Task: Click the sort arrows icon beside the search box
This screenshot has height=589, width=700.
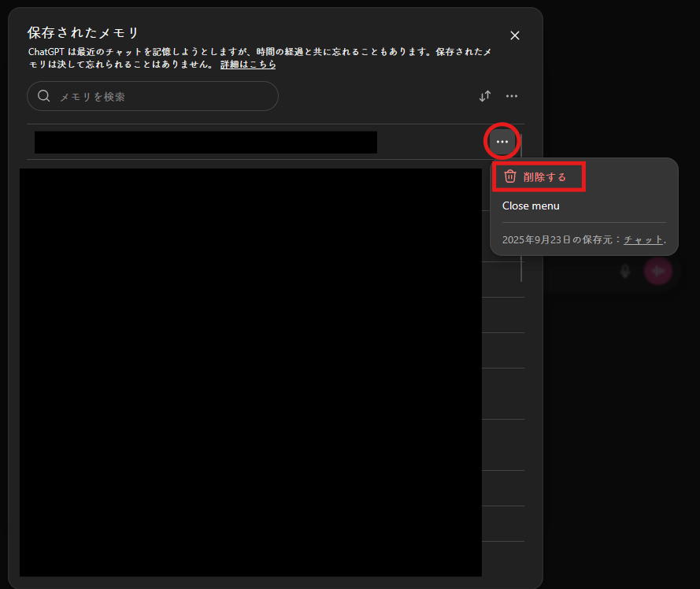Action: [x=485, y=96]
